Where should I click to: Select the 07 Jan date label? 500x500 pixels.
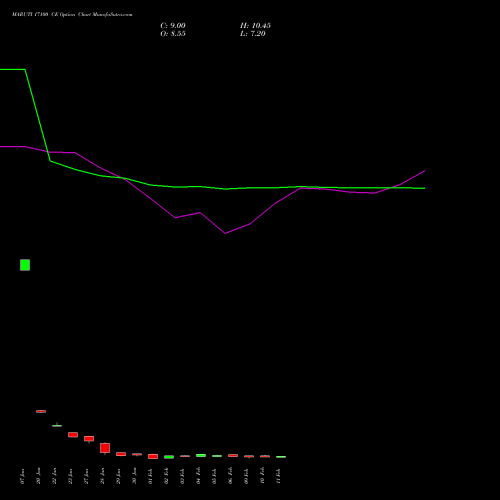tap(22, 476)
